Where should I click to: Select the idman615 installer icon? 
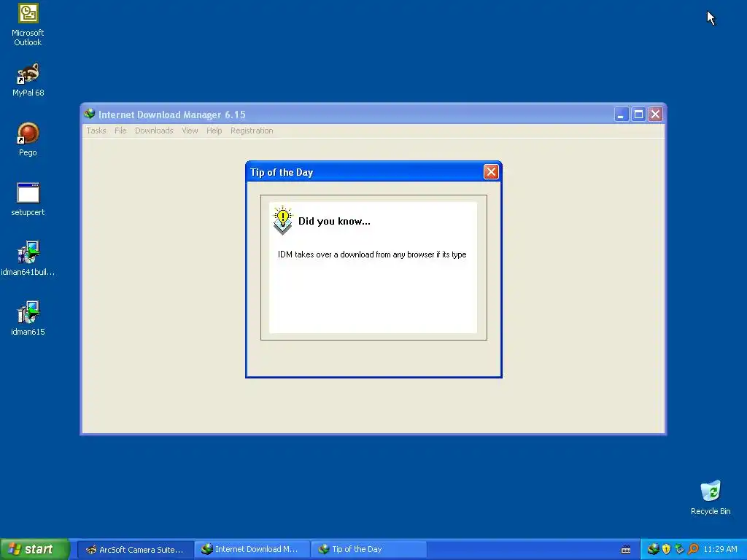[28, 318]
